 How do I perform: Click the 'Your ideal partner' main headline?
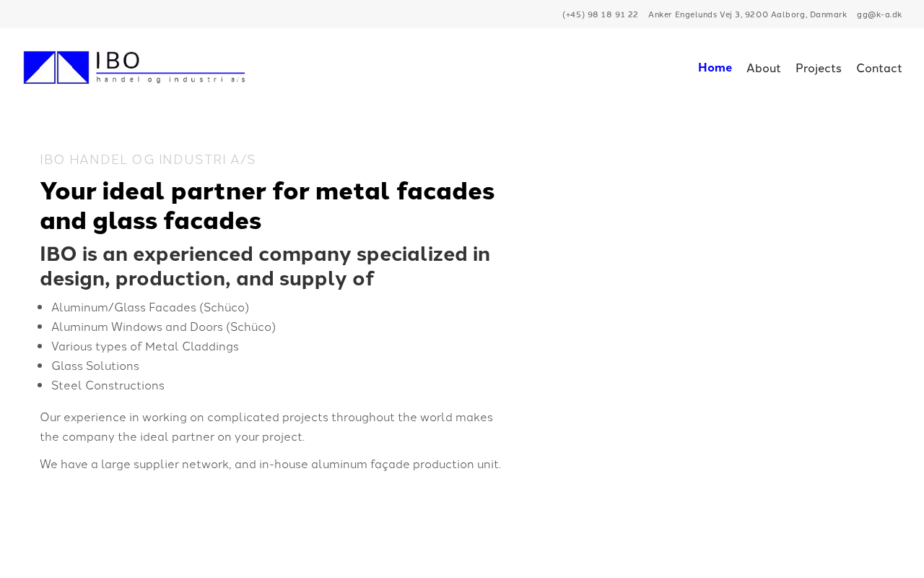[267, 205]
